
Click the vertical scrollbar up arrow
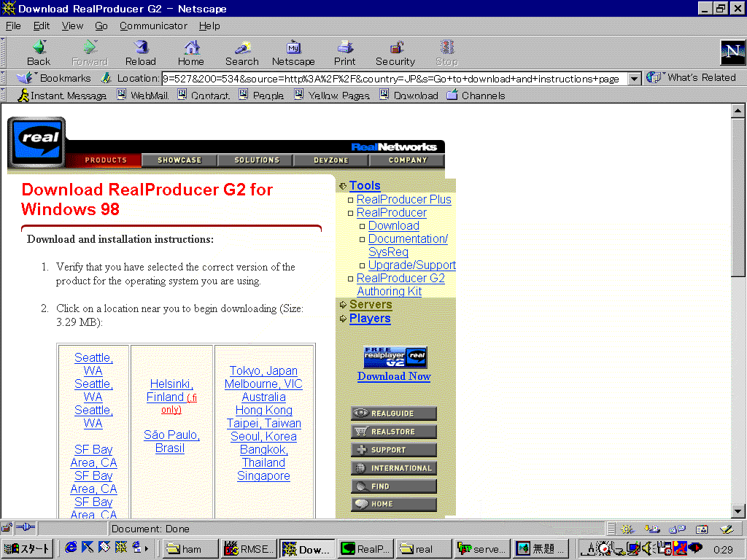tap(738, 111)
